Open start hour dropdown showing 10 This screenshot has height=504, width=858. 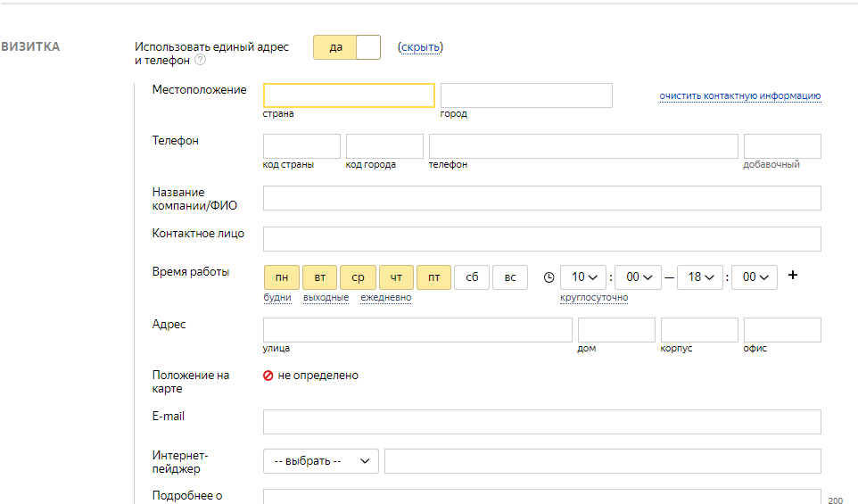583,277
